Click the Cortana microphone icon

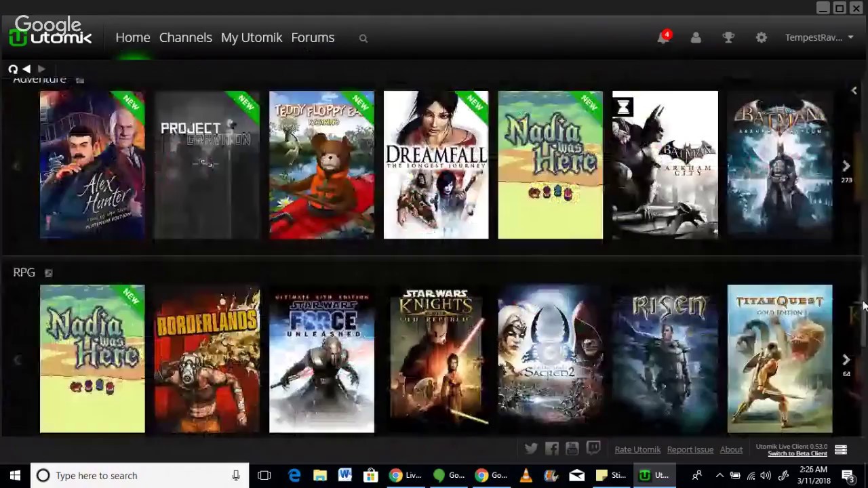pyautogui.click(x=236, y=475)
